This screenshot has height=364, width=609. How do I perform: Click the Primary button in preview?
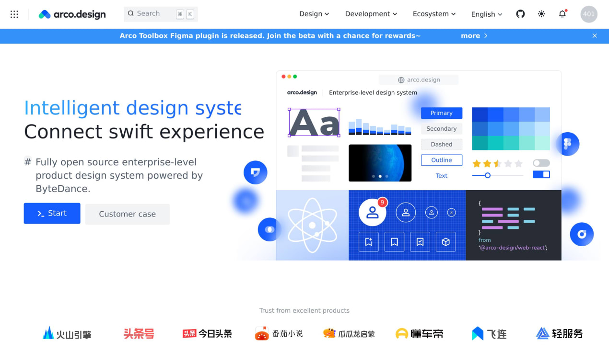tap(442, 113)
